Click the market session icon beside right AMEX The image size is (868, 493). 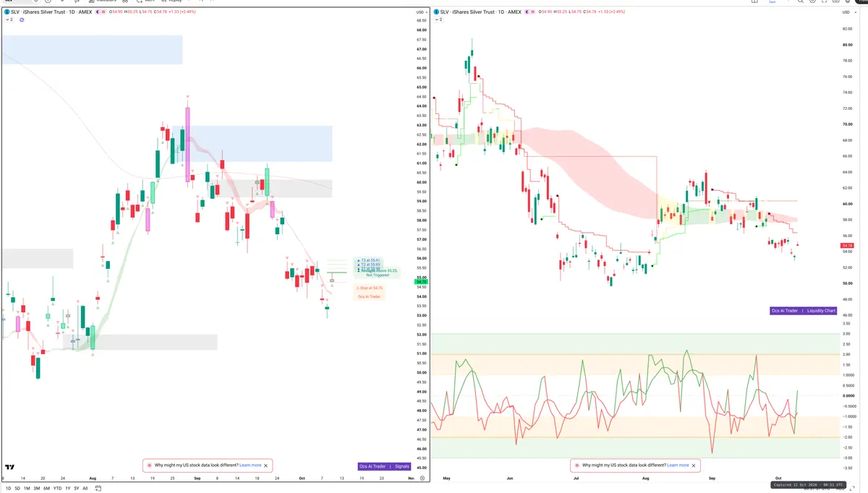[x=527, y=12]
